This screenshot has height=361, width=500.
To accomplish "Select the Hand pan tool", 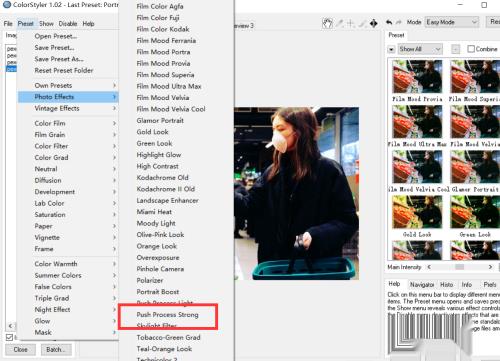I will coord(327,23).
